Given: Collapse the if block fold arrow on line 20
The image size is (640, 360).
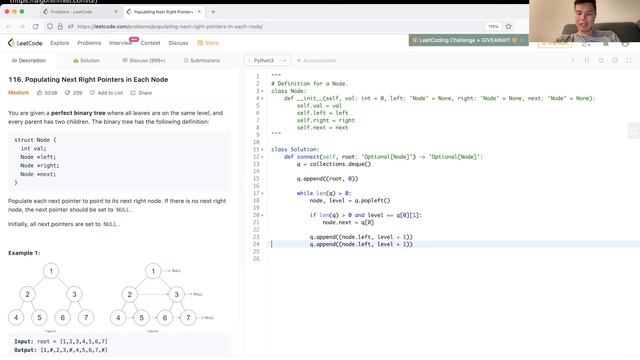Looking at the screenshot, I should pos(262,215).
